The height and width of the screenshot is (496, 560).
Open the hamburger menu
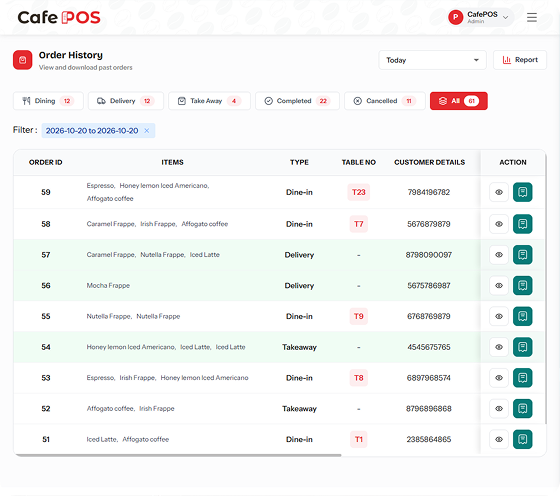(x=531, y=17)
